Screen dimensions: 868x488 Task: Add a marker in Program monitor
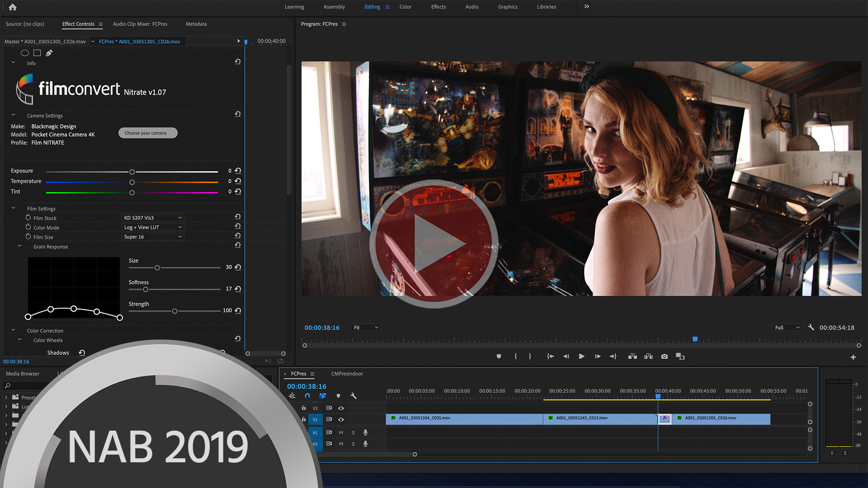499,357
